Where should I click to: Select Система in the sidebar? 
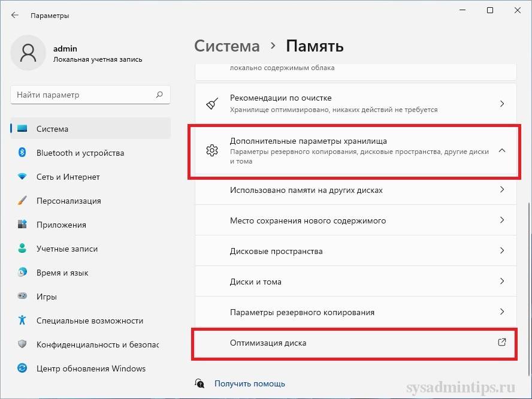(x=53, y=129)
